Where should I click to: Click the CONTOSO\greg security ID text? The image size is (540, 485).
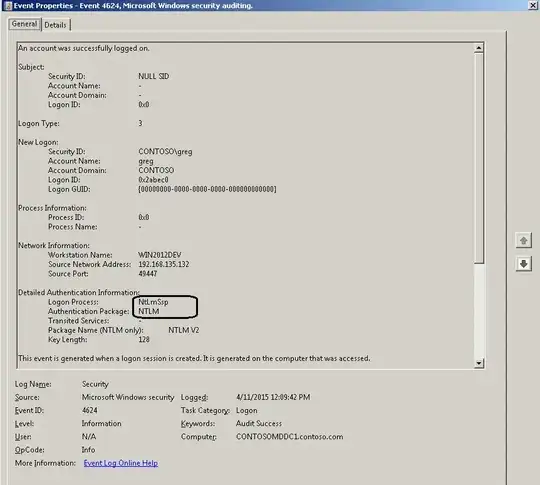165,152
